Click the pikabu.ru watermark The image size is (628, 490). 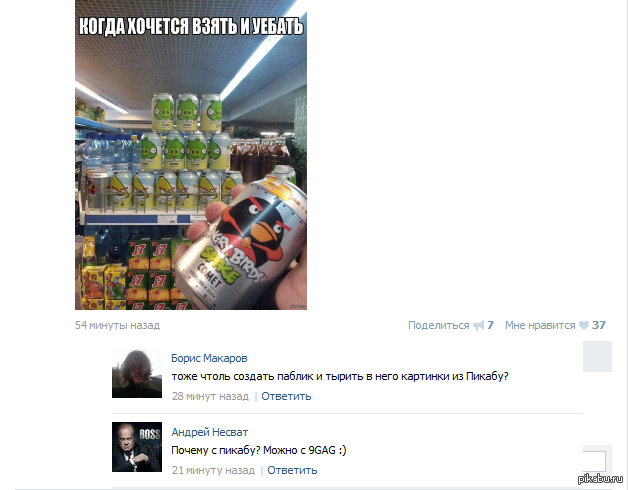(x=600, y=478)
